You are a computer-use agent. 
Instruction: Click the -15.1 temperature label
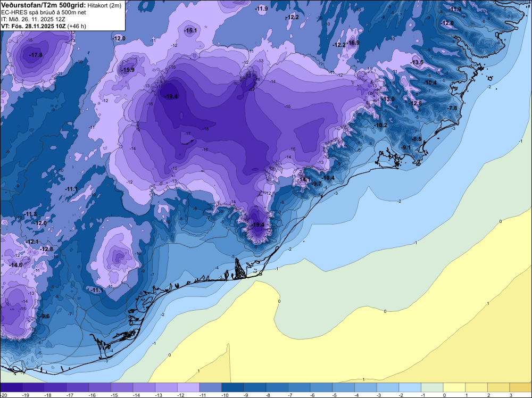(x=190, y=30)
